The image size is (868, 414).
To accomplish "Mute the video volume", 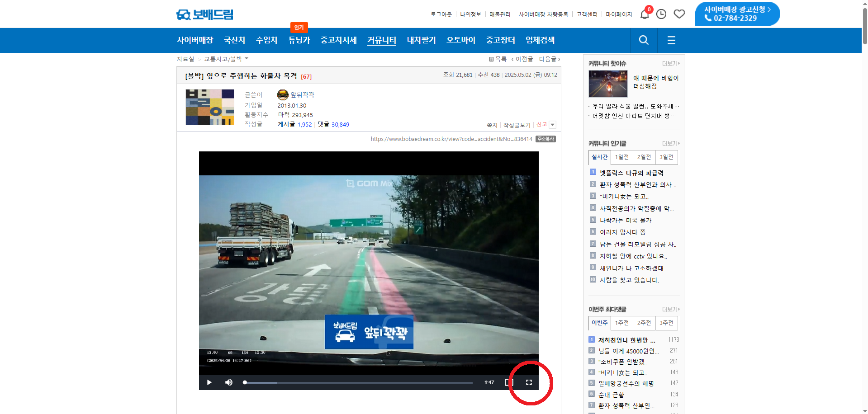I will [x=229, y=382].
